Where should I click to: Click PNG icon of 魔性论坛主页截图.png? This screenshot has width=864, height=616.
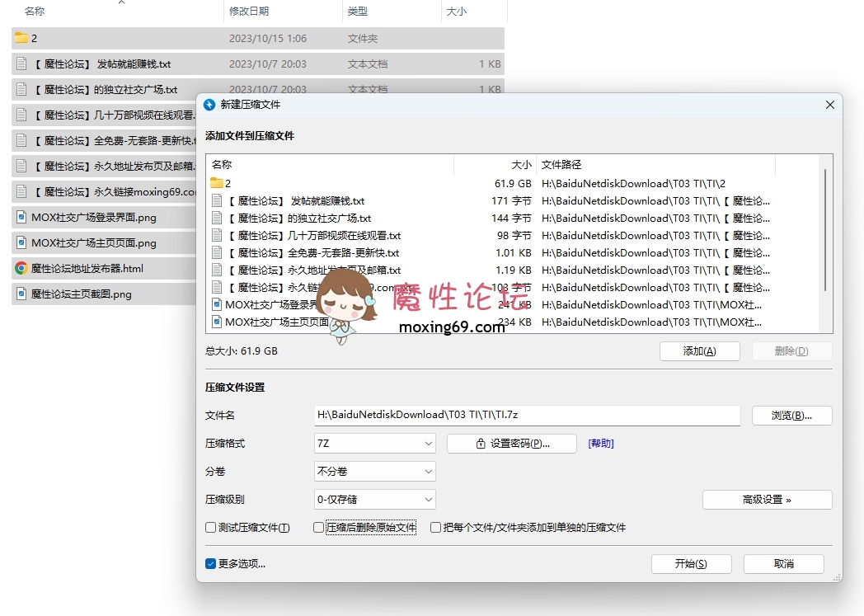click(x=21, y=294)
